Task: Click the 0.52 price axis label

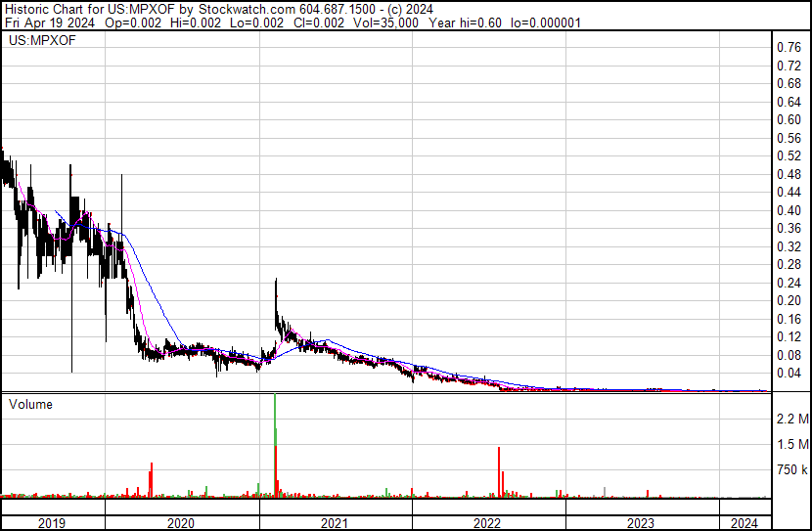Action: [789, 155]
